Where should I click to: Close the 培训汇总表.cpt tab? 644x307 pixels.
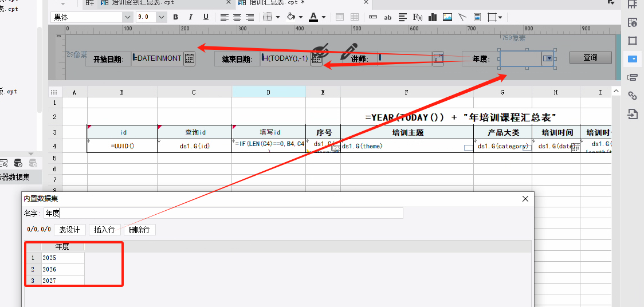click(x=365, y=2)
